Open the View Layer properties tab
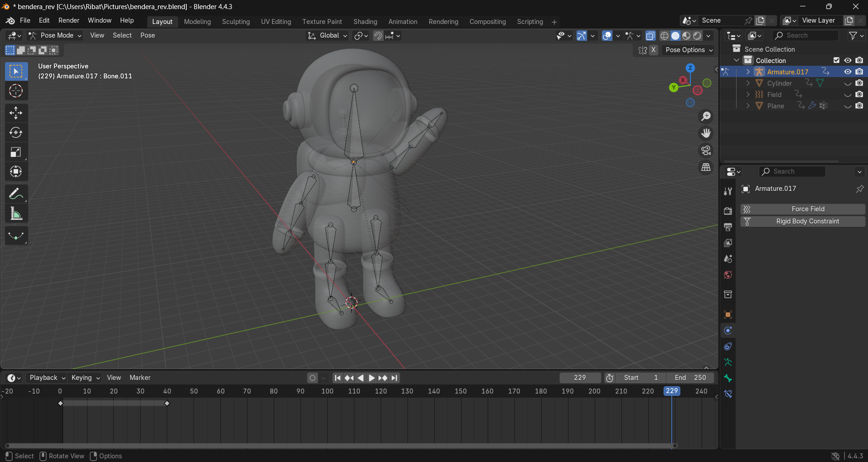Viewport: 868px width, 462px height. click(728, 243)
